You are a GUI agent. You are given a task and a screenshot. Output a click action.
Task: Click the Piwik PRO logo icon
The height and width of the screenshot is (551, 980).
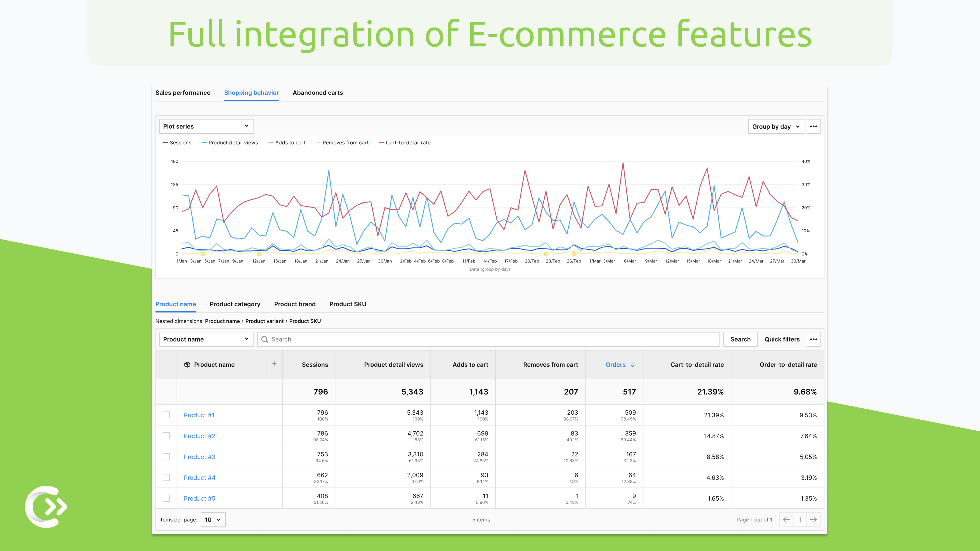point(46,507)
